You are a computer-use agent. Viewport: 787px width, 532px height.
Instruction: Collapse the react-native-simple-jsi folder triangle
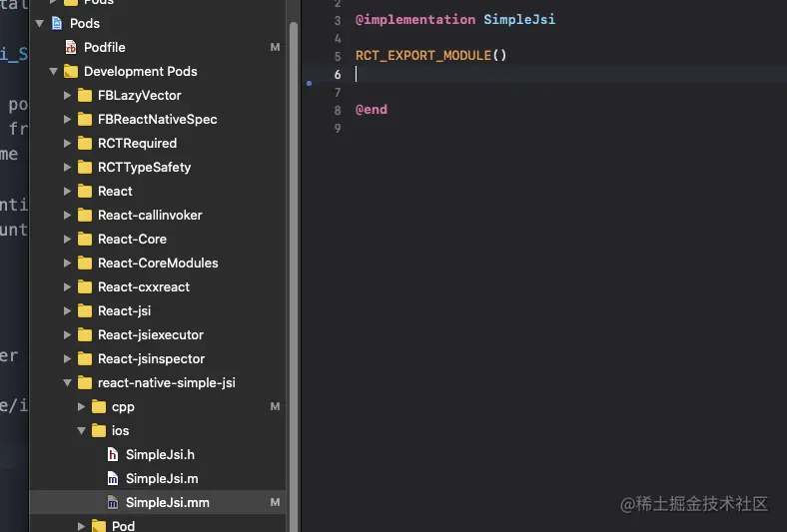point(67,383)
